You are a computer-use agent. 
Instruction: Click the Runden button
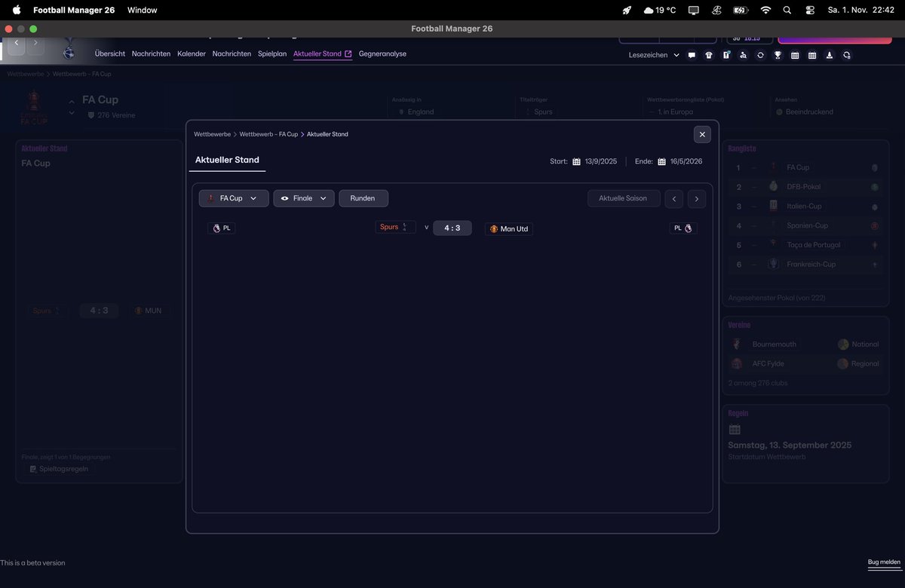(364, 198)
